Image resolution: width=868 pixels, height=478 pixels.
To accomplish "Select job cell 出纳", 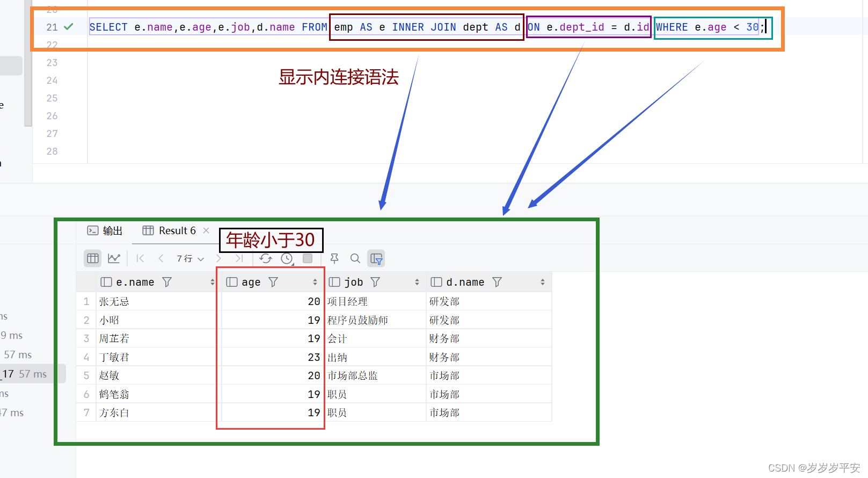I will (x=375, y=357).
